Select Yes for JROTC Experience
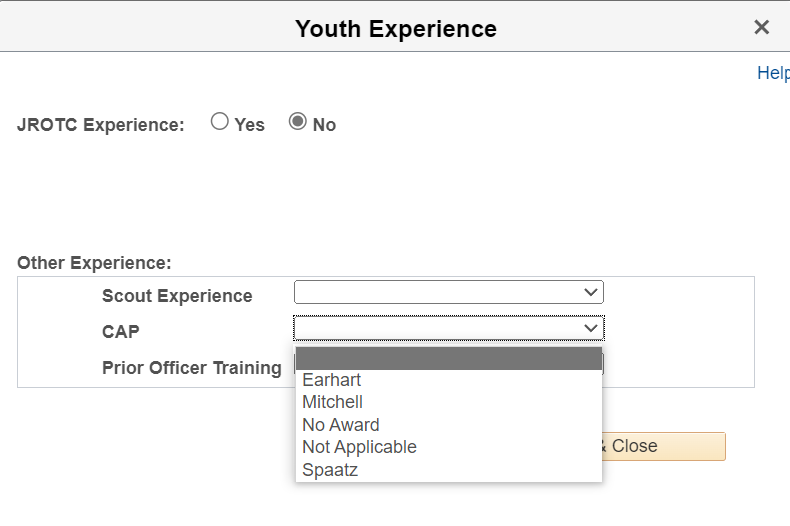This screenshot has height=526, width=790. click(x=220, y=122)
